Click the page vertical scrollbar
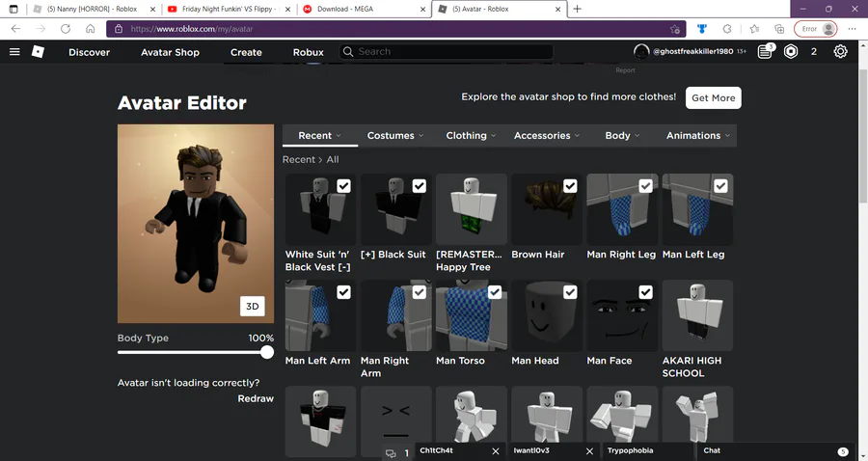 tap(862, 136)
